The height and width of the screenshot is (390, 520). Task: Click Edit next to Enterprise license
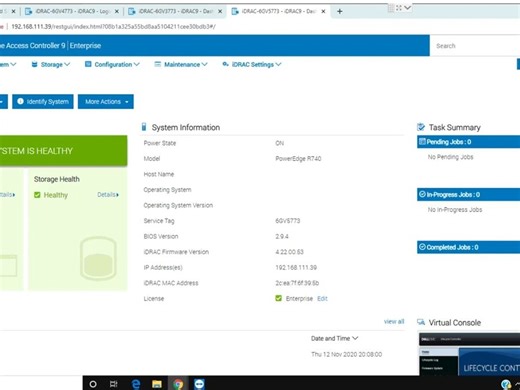(x=322, y=299)
